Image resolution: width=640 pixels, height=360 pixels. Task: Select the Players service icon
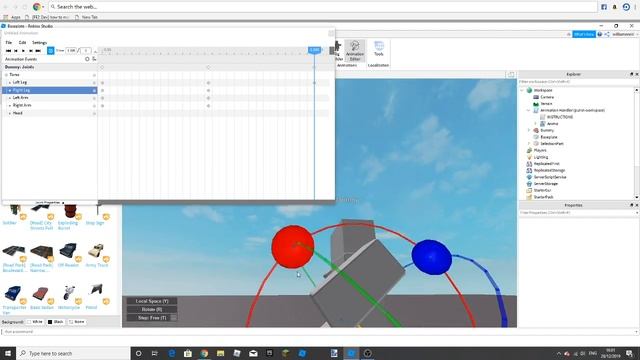click(x=529, y=150)
